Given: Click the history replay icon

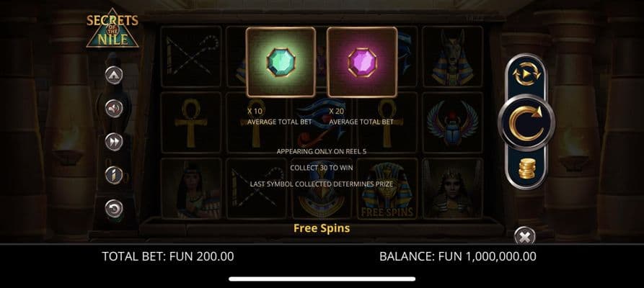Looking at the screenshot, I should pos(114,208).
